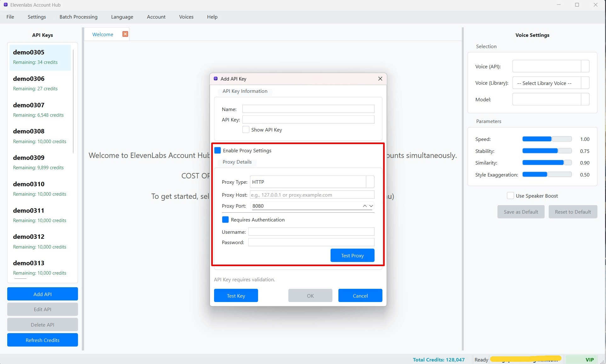
Task: Open the Account menu
Action: point(156,17)
